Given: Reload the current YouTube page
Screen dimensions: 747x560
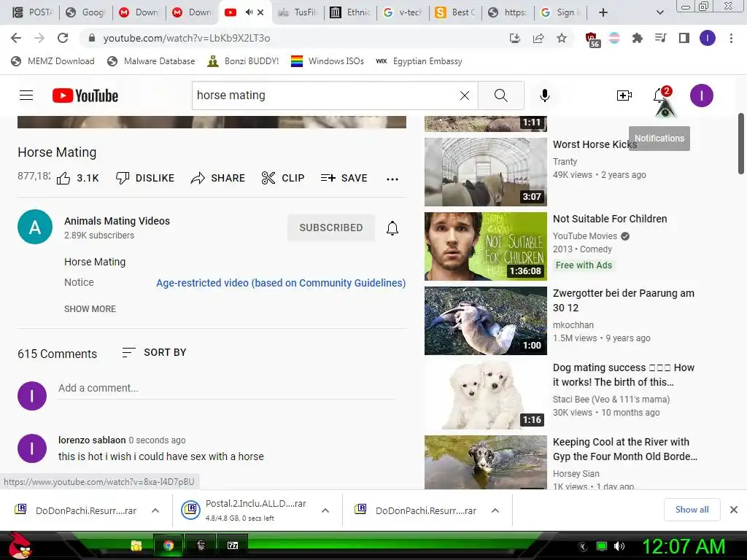Looking at the screenshot, I should coord(63,38).
